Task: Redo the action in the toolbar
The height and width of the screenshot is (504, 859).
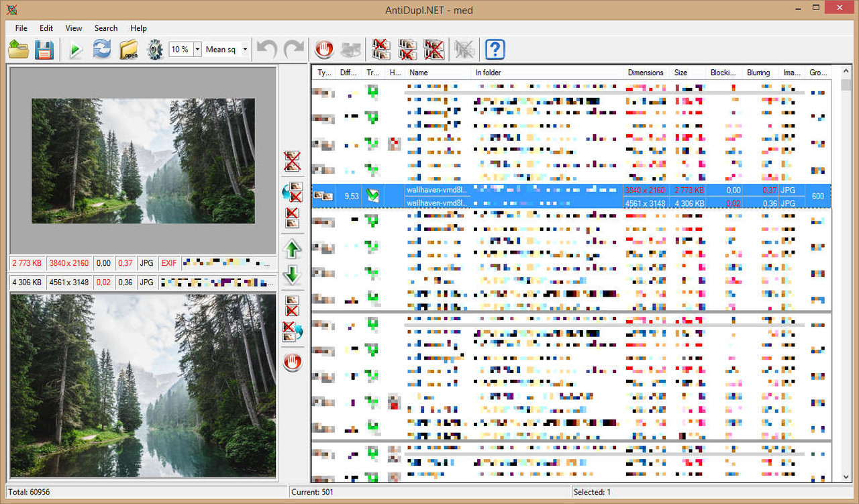Action: 293,50
